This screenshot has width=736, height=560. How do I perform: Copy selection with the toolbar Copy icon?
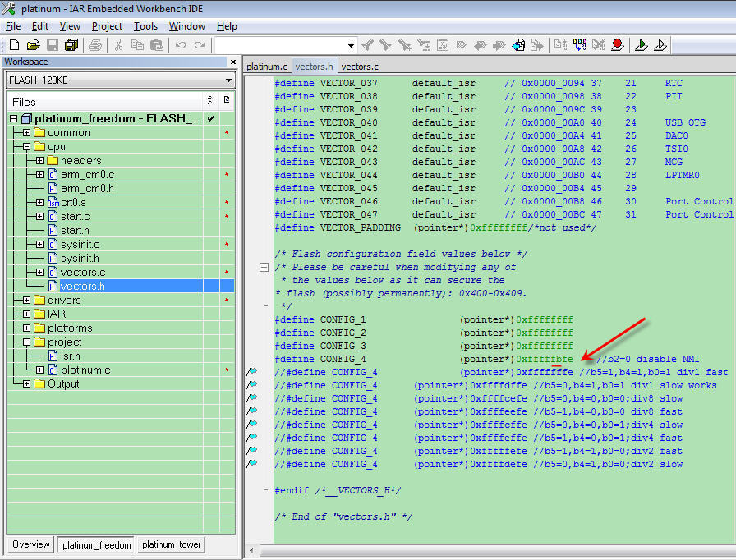[x=137, y=45]
